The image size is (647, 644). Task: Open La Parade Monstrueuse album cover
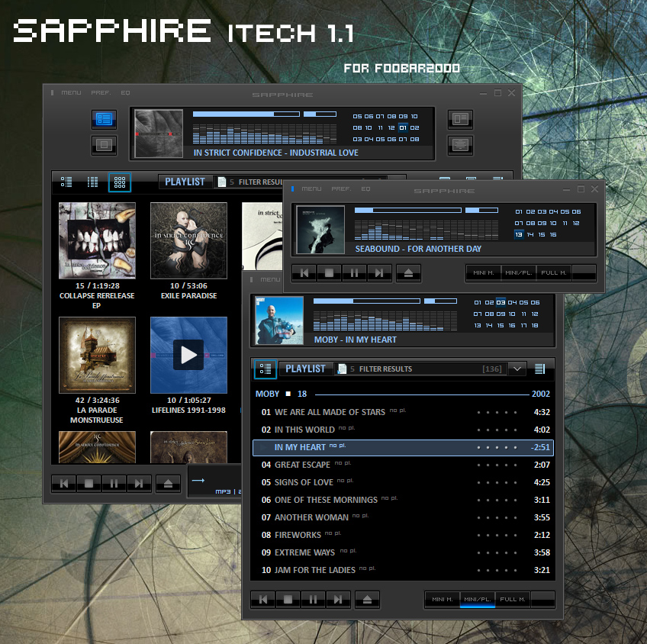pyautogui.click(x=97, y=356)
